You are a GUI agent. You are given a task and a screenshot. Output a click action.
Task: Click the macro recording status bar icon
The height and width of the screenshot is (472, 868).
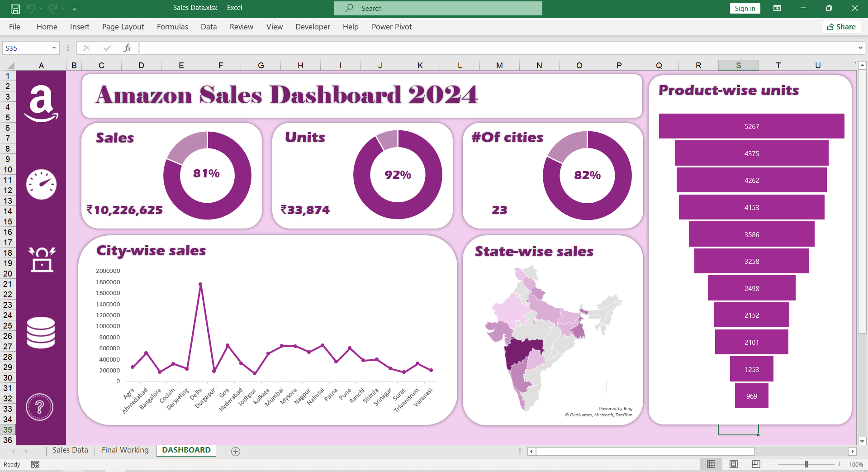[35, 465]
